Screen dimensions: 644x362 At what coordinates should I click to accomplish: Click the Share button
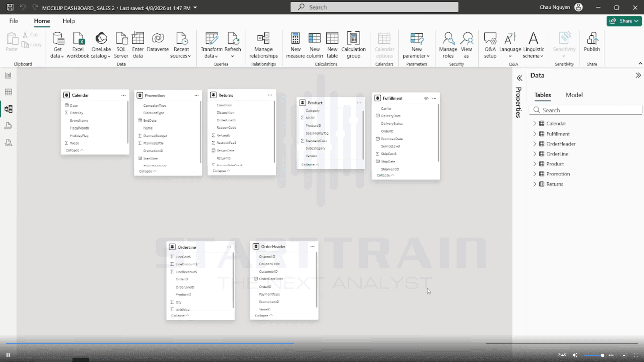624,21
